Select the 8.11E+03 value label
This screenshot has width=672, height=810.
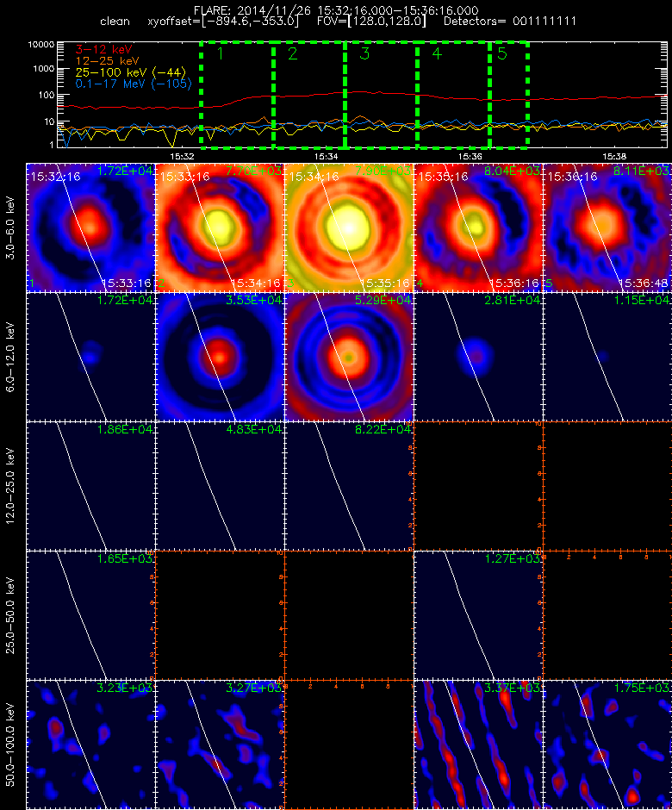(x=642, y=171)
